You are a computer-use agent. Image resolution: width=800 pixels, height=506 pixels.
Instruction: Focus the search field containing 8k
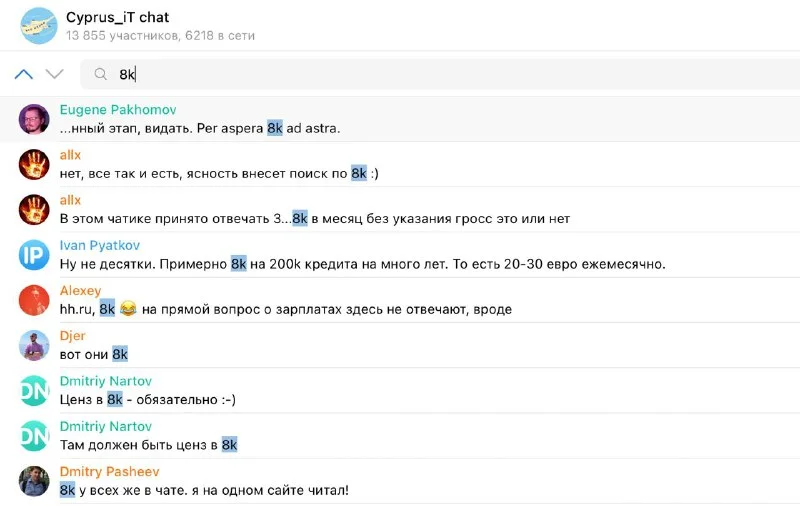point(400,74)
